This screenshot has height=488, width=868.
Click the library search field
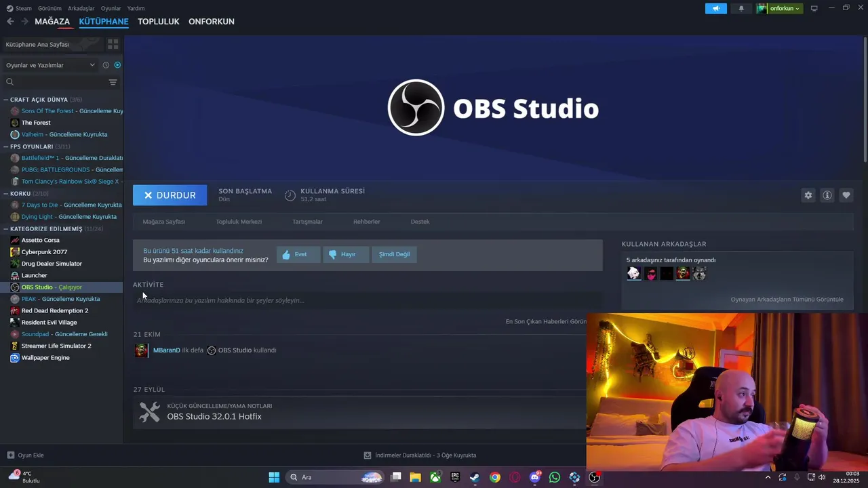(x=56, y=82)
